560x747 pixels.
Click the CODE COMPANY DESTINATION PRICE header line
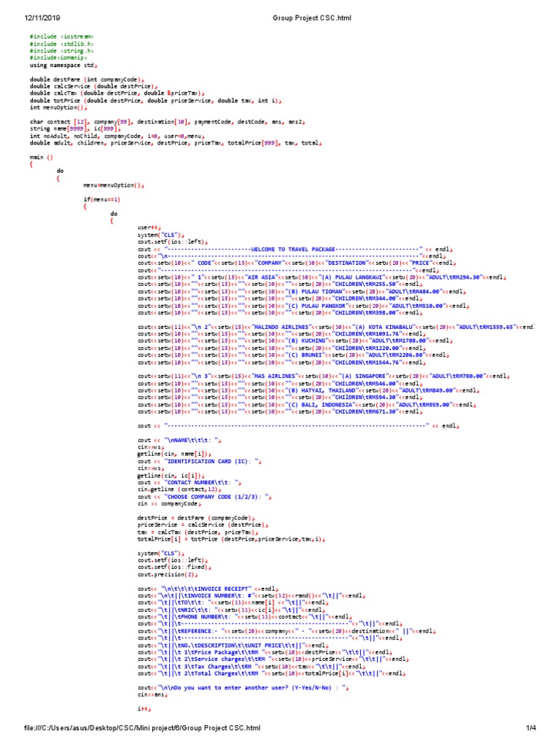point(297,263)
